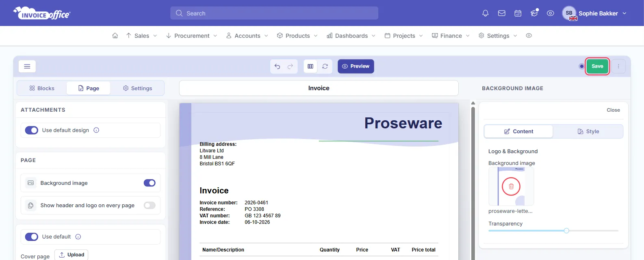Refresh the invoice preview
Screen dimensions: 644x260
pyautogui.click(x=325, y=66)
